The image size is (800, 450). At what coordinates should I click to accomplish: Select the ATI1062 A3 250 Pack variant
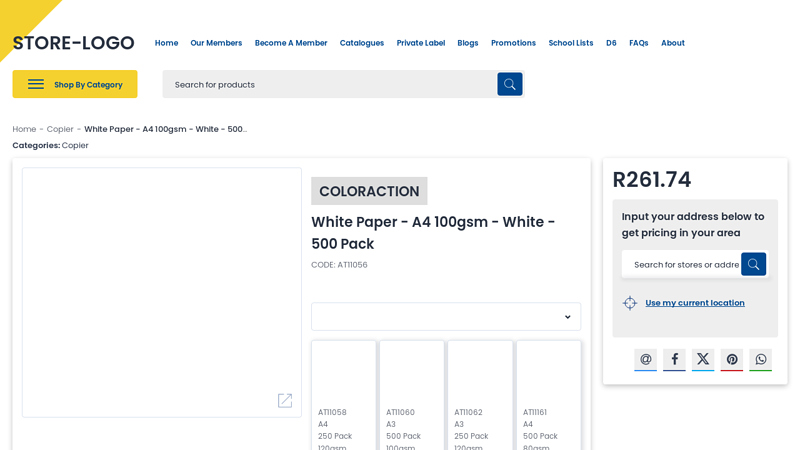coord(480,395)
